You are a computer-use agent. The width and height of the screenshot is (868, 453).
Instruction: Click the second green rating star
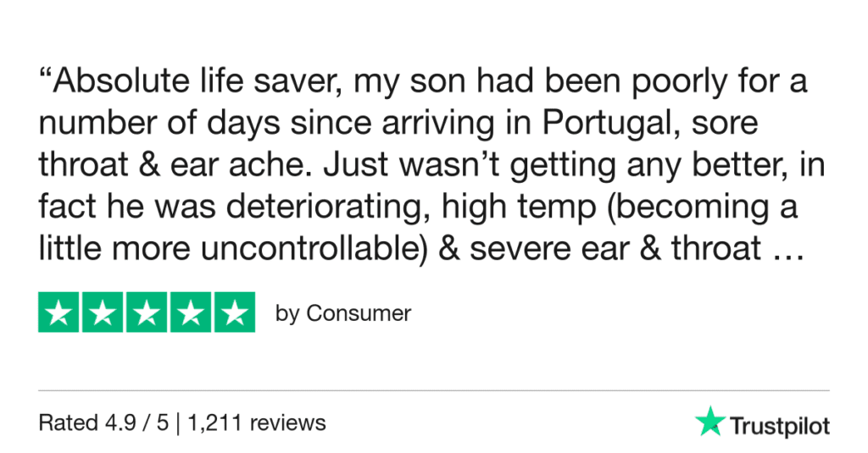(103, 312)
